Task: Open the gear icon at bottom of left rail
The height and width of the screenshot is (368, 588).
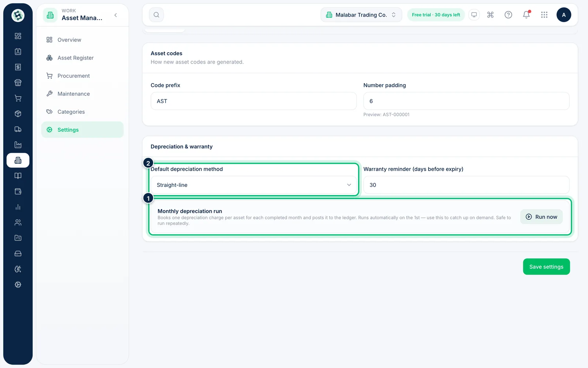Action: click(x=18, y=285)
